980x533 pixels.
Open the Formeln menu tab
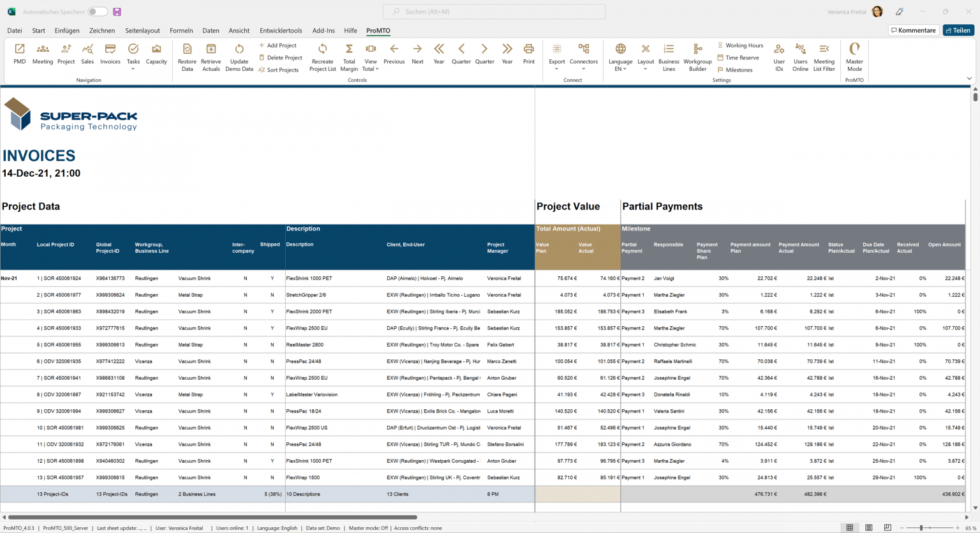(182, 30)
